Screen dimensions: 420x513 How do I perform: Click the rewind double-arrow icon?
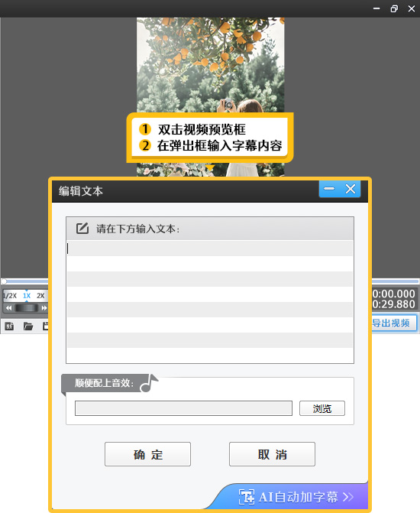tap(9, 308)
